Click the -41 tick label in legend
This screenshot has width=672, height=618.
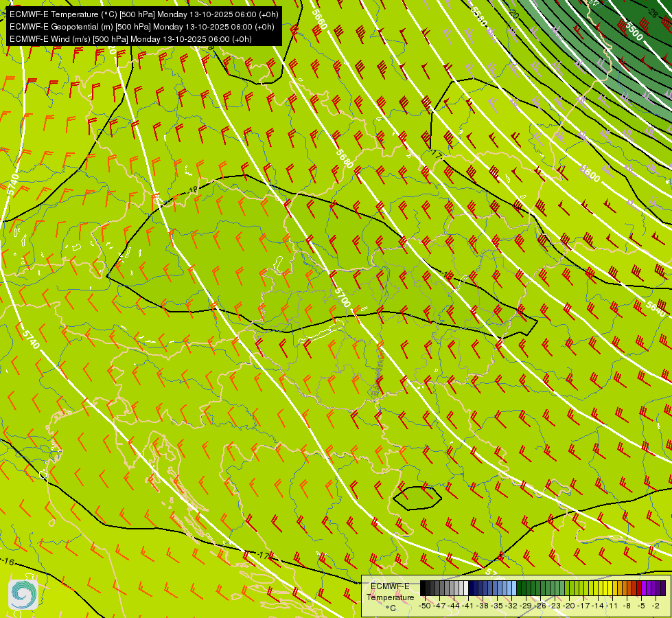pyautogui.click(x=468, y=606)
